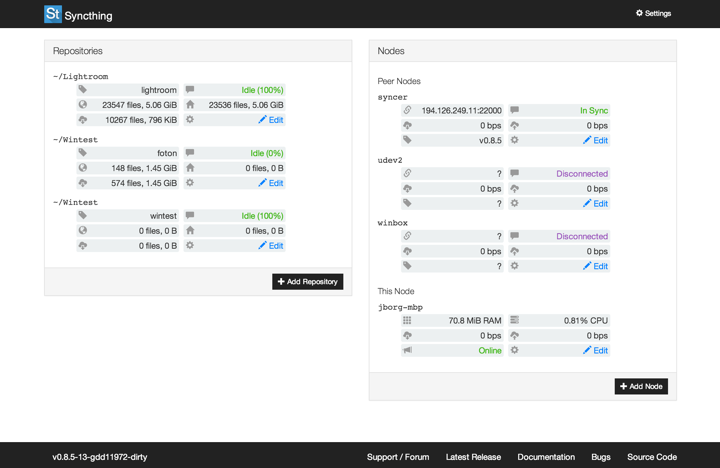Click the Nodes panel title
The width and height of the screenshot is (720, 468).
click(x=391, y=51)
